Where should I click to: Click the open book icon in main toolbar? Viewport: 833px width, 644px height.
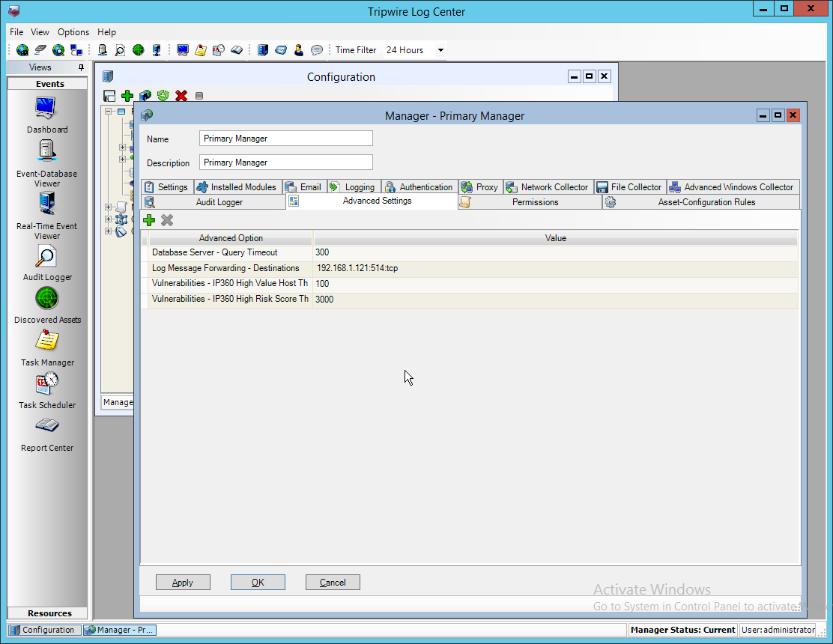237,50
